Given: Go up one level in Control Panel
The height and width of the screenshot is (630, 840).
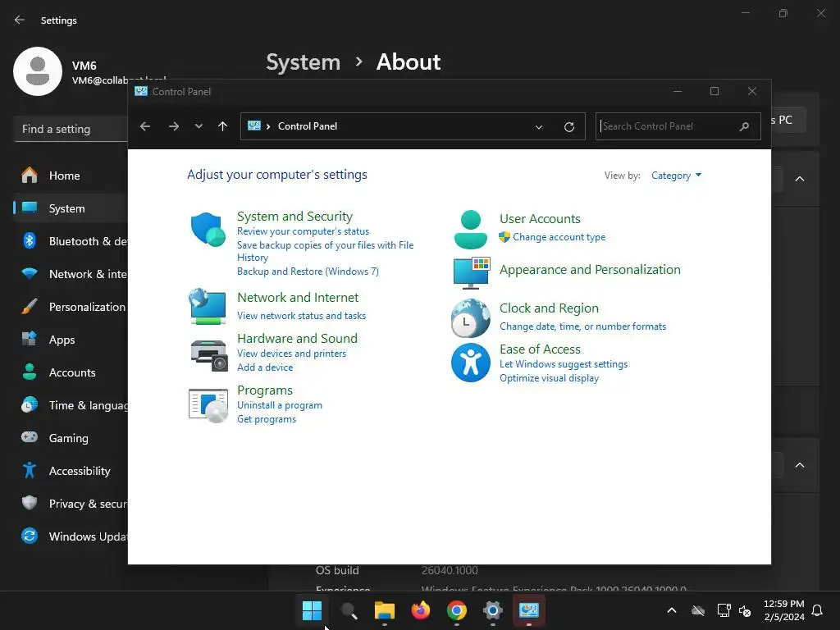Looking at the screenshot, I should 223,126.
